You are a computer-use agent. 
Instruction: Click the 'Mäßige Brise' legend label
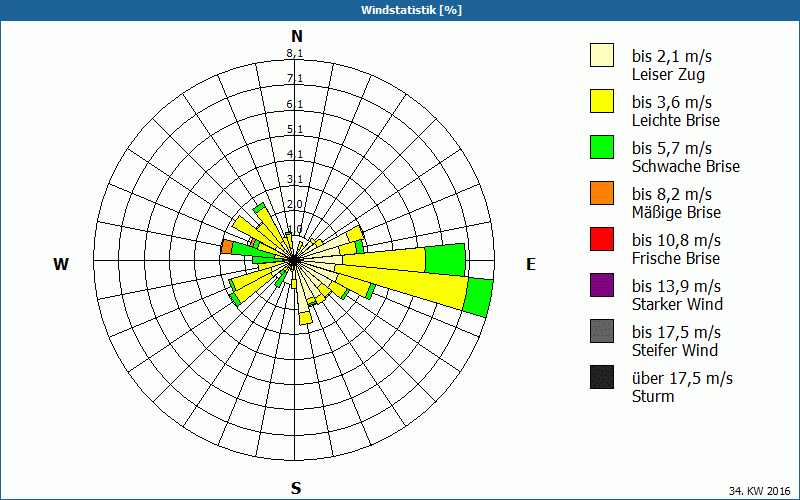(676, 212)
